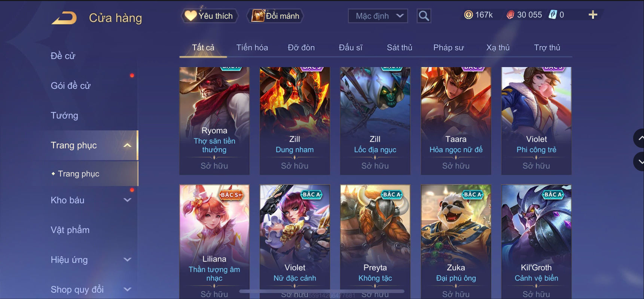Click the up arrow on right edge
644x299 pixels.
(639, 138)
